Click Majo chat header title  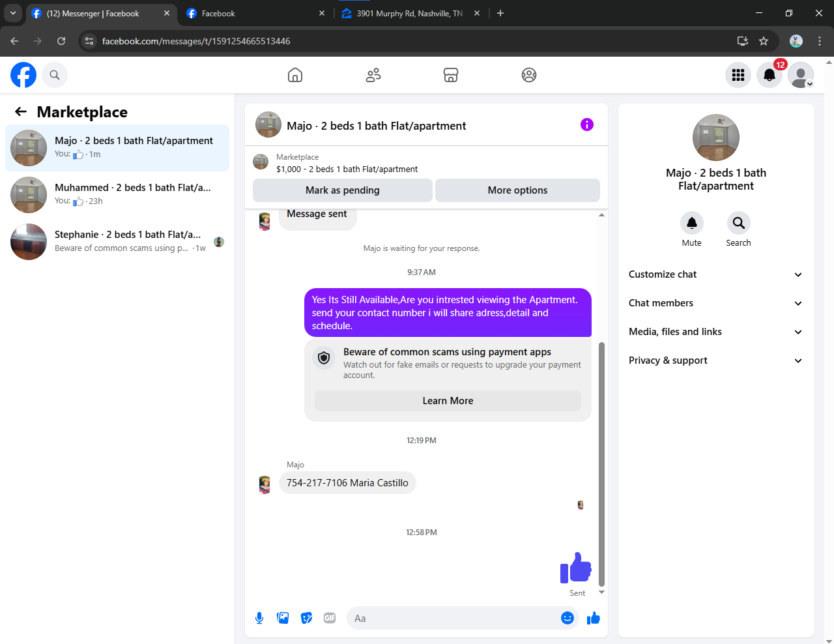pyautogui.click(x=377, y=126)
